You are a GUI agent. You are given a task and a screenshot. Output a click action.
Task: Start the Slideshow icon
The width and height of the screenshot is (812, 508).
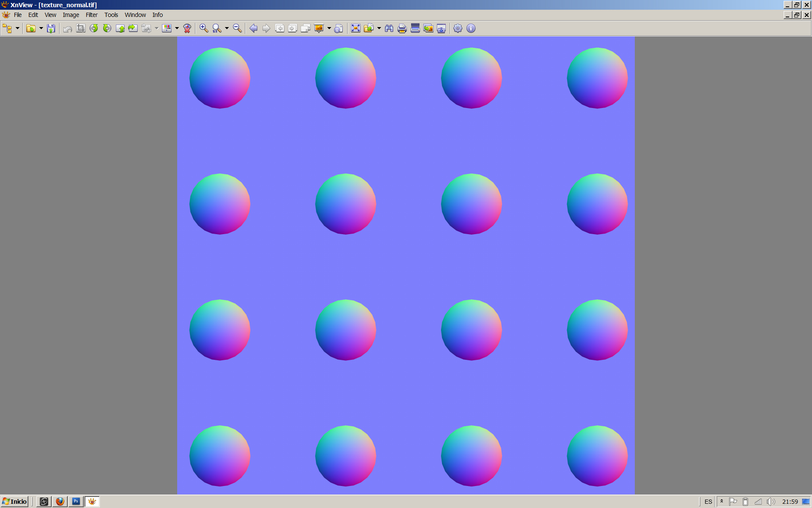[319, 28]
